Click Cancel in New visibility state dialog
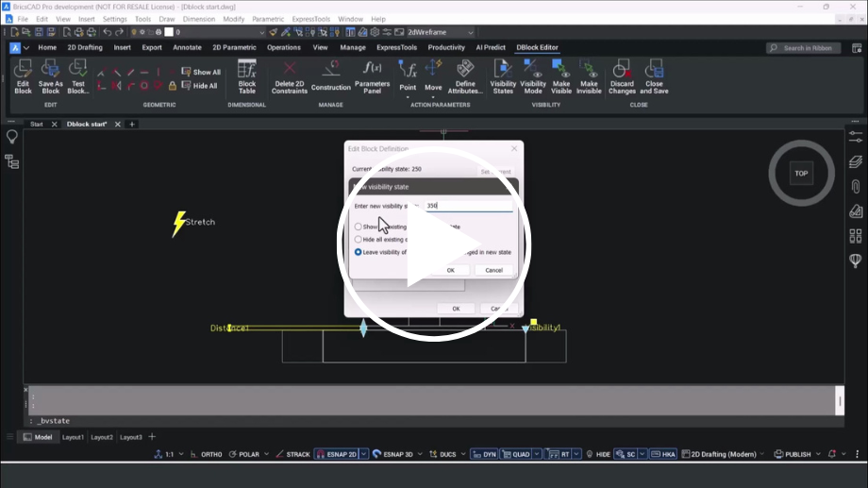This screenshot has width=868, height=488. pos(493,270)
